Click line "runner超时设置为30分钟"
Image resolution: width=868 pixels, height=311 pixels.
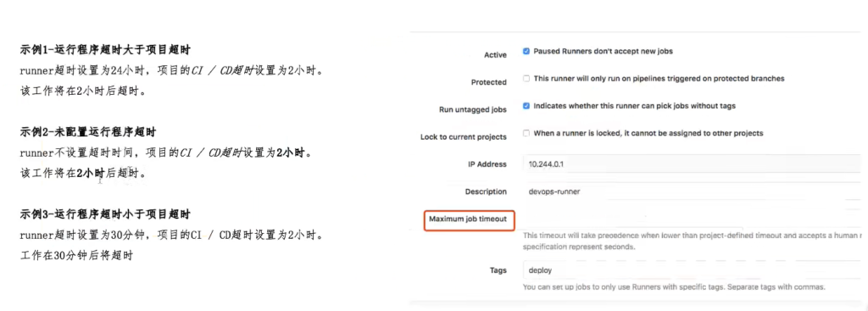click(x=171, y=236)
